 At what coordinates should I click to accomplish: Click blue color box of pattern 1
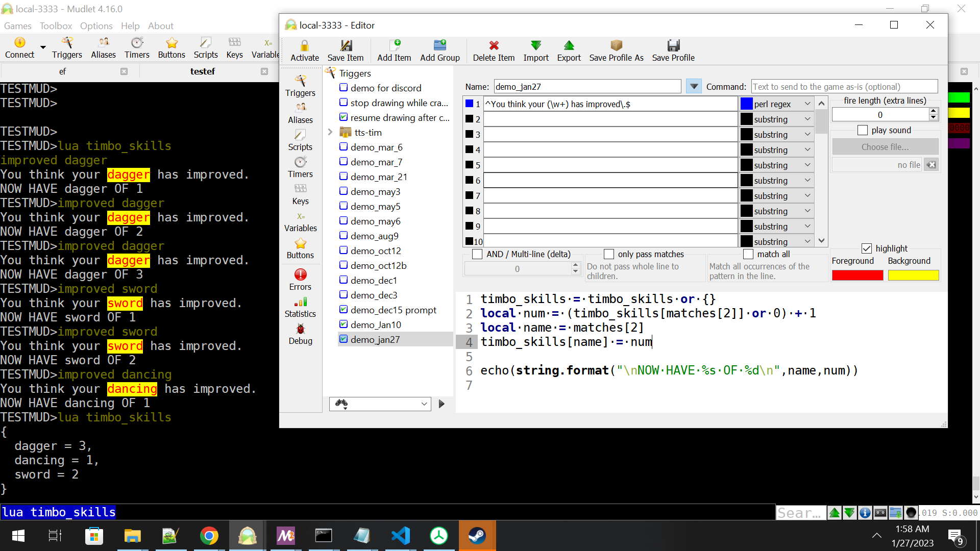(469, 104)
